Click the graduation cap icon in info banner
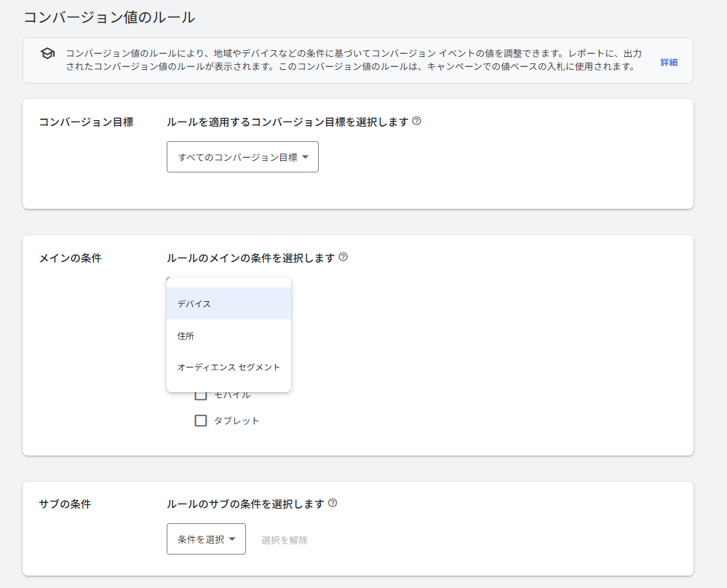Viewport: 727px width, 588px height. (x=47, y=54)
